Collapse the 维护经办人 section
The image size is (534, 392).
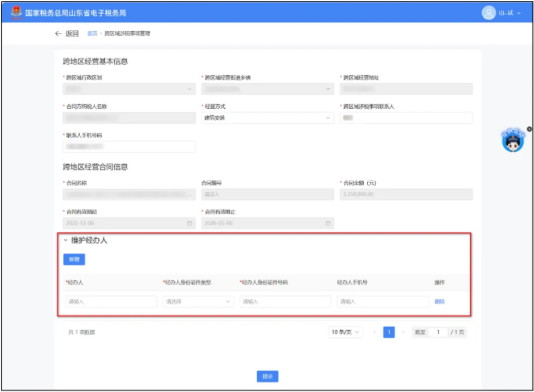coord(65,241)
